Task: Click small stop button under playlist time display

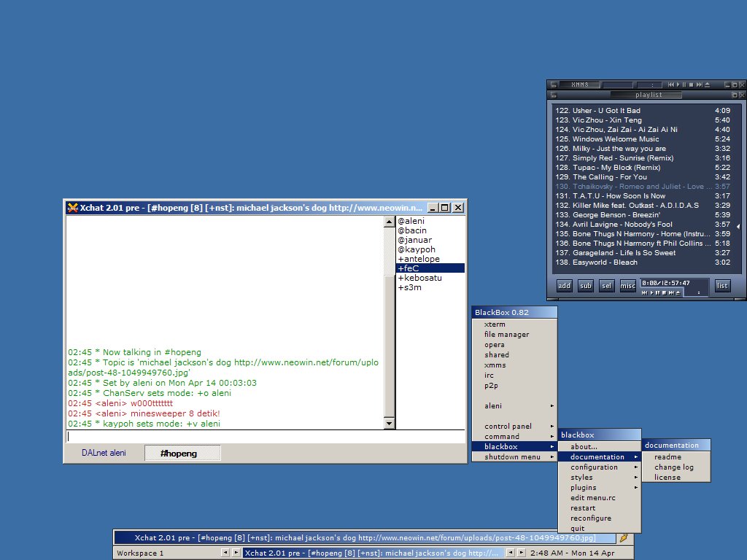Action: (664, 293)
